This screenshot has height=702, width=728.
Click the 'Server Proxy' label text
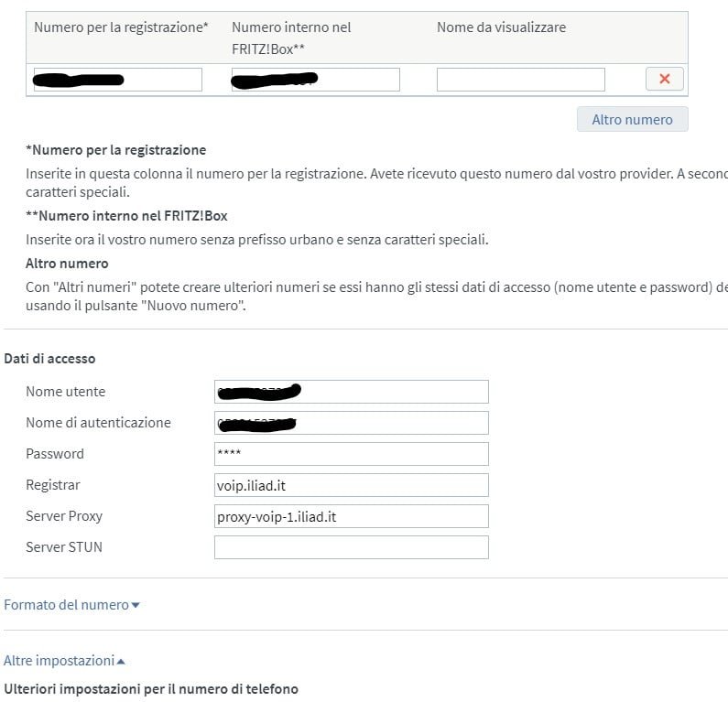coord(64,516)
